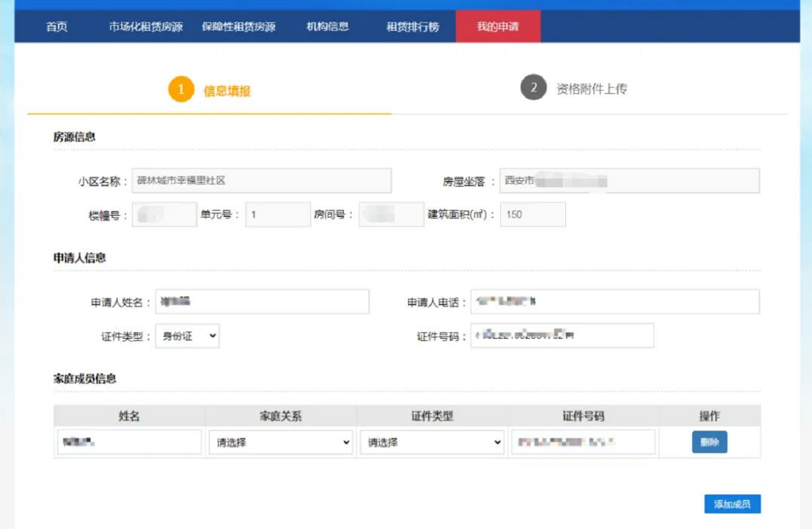Screen dimensions: 812x529
Task: Go to 首页 in navigation bar
Action: coord(57,27)
